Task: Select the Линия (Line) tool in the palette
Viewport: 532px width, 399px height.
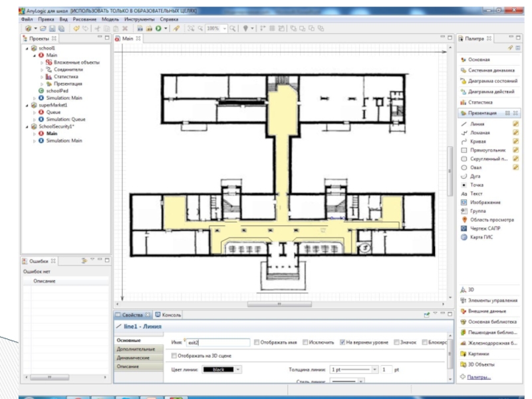Action: coord(476,124)
